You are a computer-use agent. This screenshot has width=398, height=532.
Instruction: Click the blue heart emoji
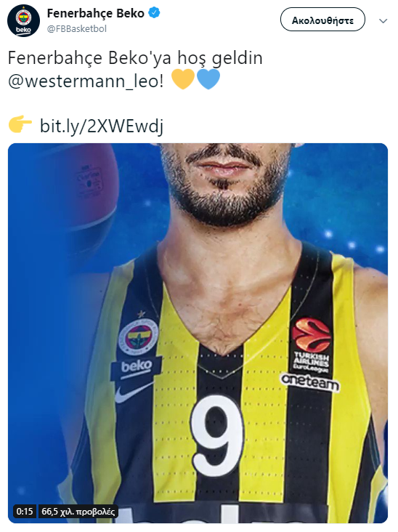(208, 79)
